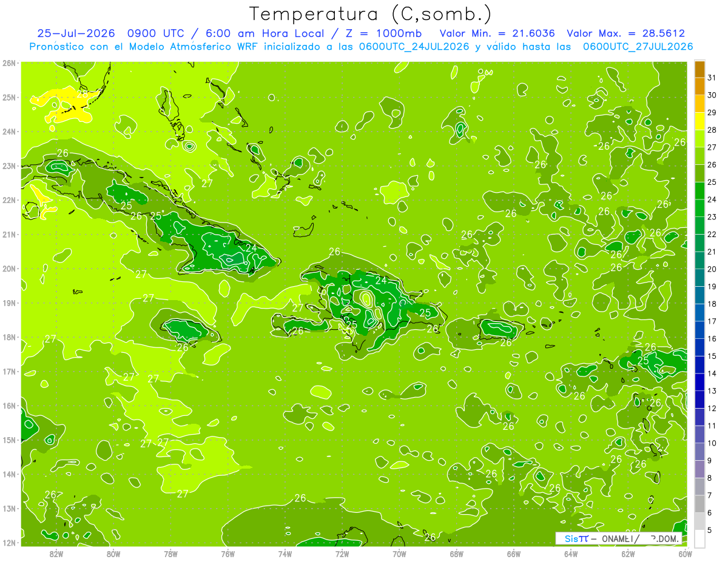
Task: Click the legend value label '21'
Action: tap(712, 252)
